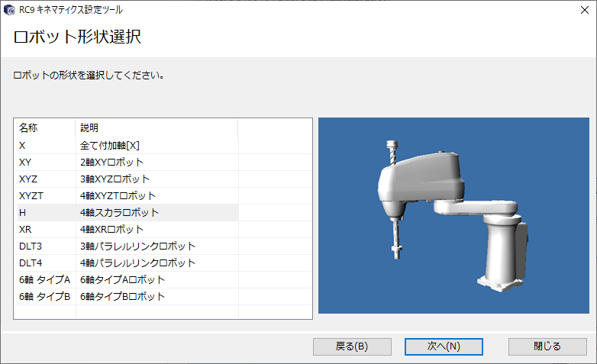Close the window with title bar X
Image resolution: width=597 pixels, height=364 pixels.
click(x=578, y=10)
